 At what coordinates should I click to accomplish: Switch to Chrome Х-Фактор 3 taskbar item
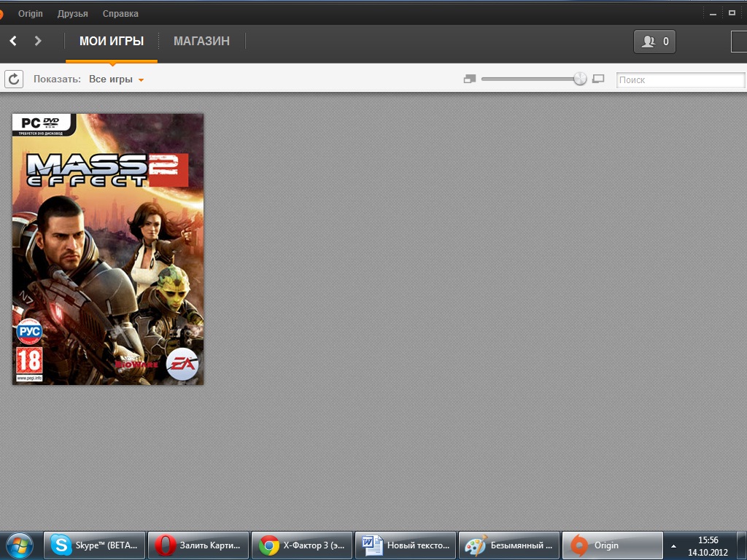pos(301,545)
